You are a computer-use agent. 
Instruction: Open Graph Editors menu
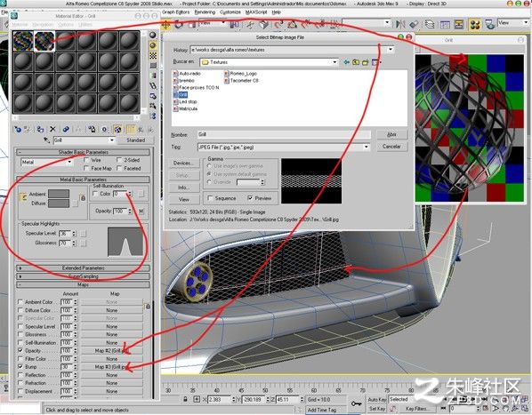point(175,12)
